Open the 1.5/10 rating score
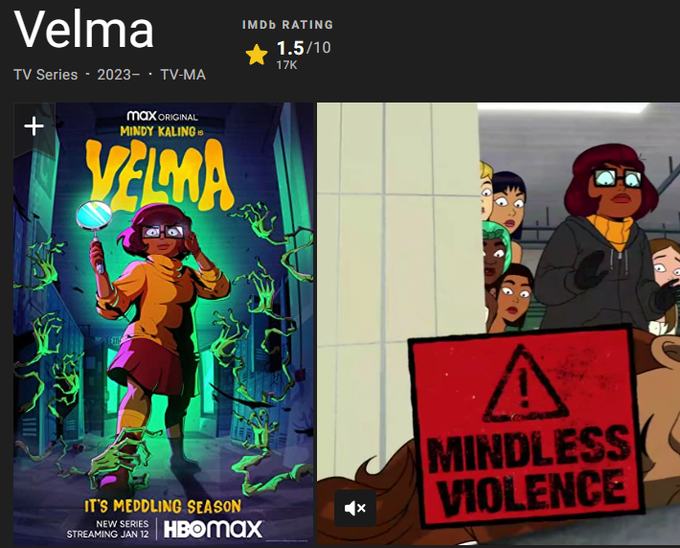 point(304,48)
